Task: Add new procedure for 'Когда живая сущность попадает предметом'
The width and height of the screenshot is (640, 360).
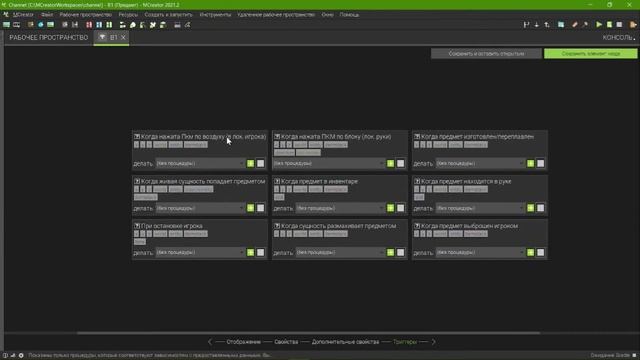Action: click(250, 208)
